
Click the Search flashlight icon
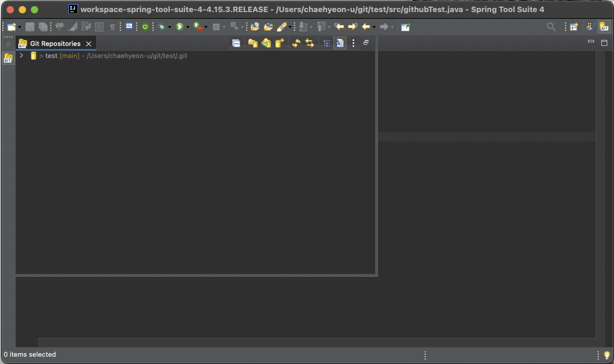pos(281,27)
